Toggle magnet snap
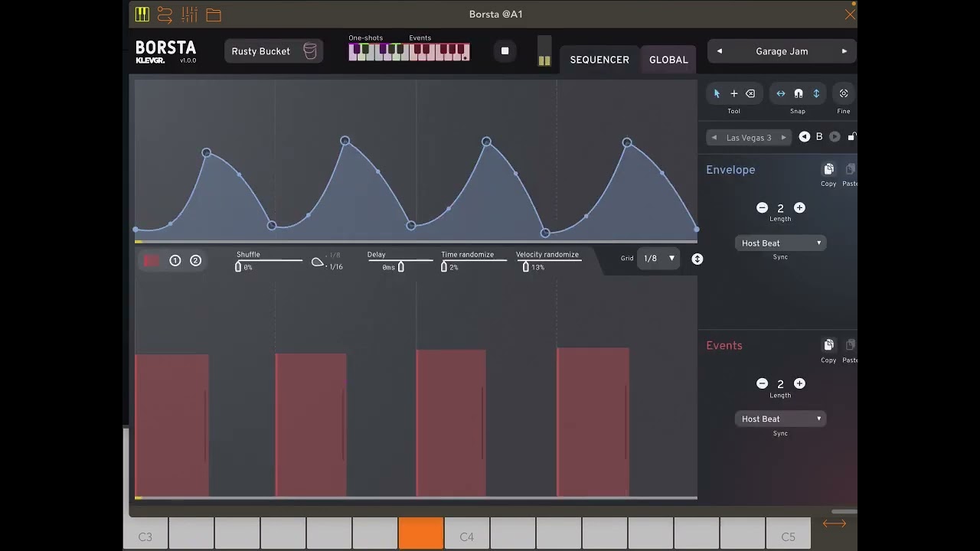 (x=798, y=93)
